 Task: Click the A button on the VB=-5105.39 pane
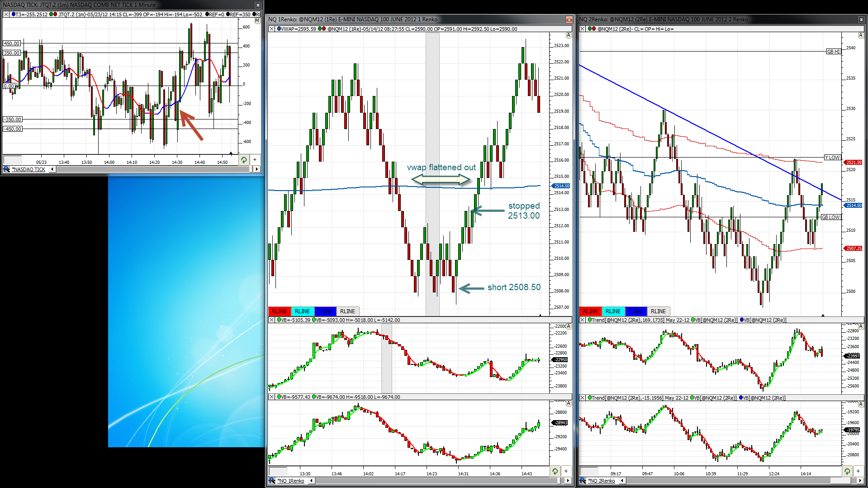pos(569,326)
